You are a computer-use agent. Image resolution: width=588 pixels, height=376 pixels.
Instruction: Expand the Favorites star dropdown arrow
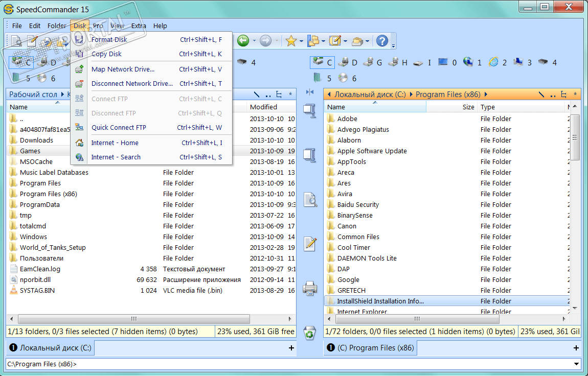click(301, 41)
